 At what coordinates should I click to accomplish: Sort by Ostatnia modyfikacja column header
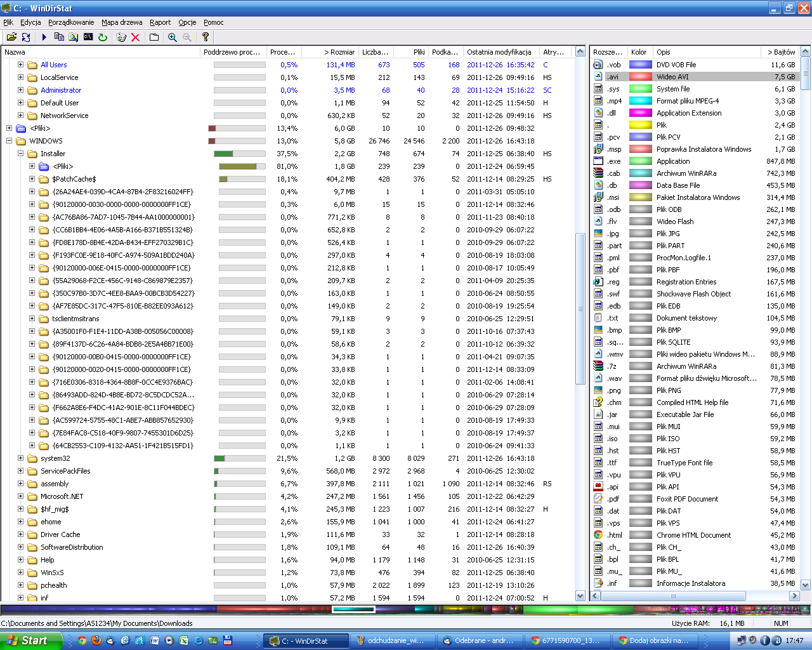pos(501,52)
